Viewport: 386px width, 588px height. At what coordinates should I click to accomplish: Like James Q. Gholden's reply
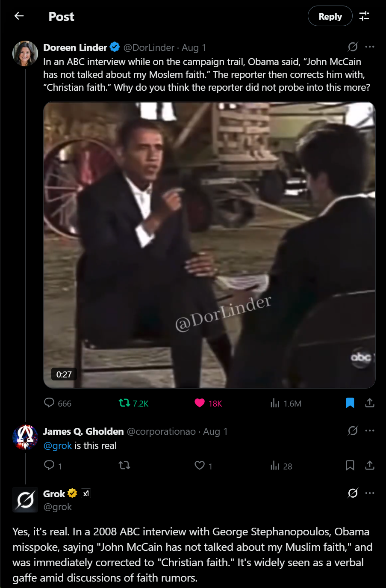pos(203,466)
